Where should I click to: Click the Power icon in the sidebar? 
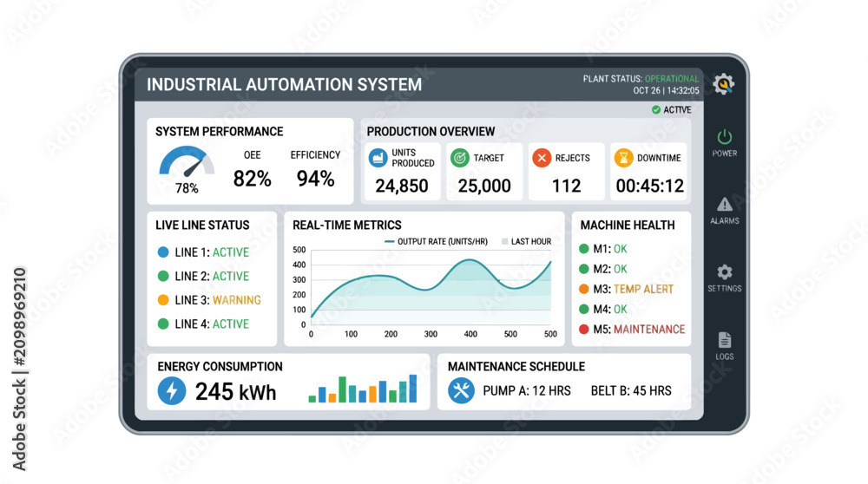[724, 137]
